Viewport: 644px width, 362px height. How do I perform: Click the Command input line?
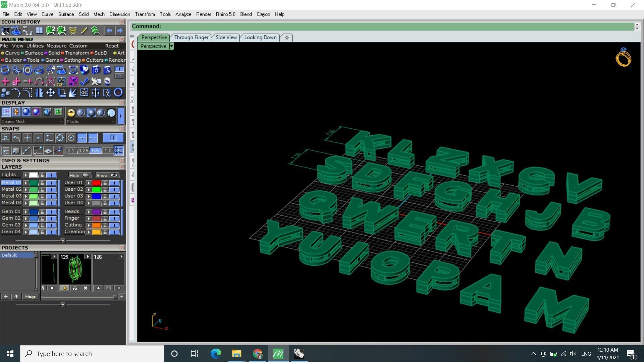[382, 26]
